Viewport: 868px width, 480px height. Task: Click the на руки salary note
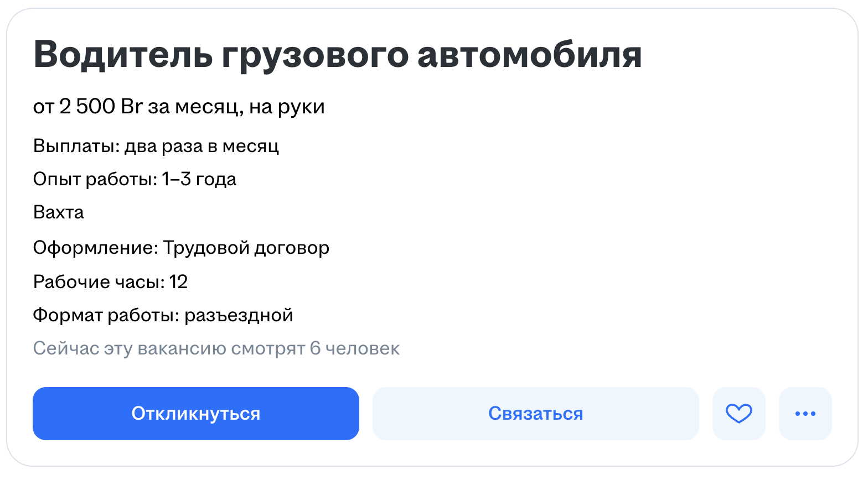287,106
